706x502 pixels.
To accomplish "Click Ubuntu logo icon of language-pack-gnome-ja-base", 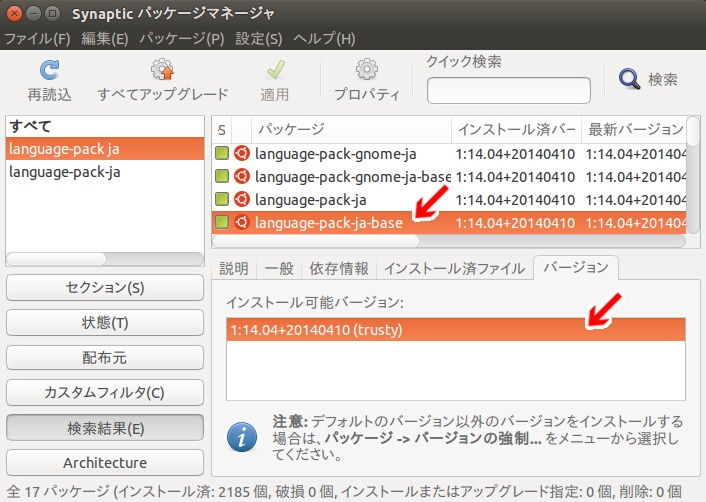I will 242,176.
